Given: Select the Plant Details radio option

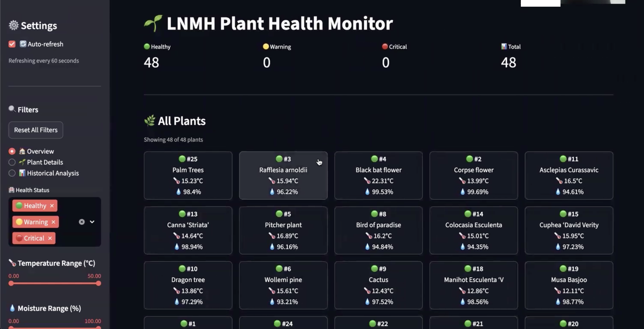Looking at the screenshot, I should [x=12, y=162].
